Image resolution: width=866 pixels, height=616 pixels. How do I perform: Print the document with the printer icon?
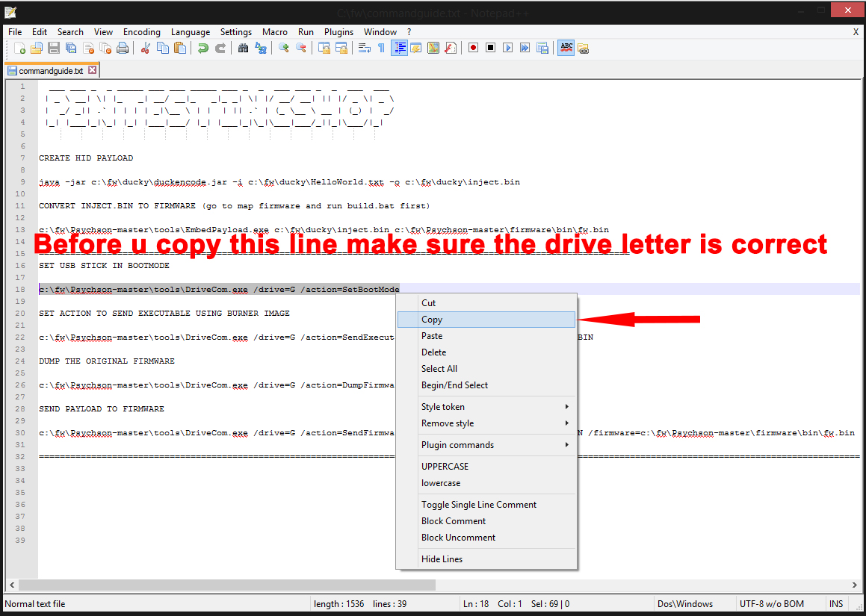pos(122,48)
